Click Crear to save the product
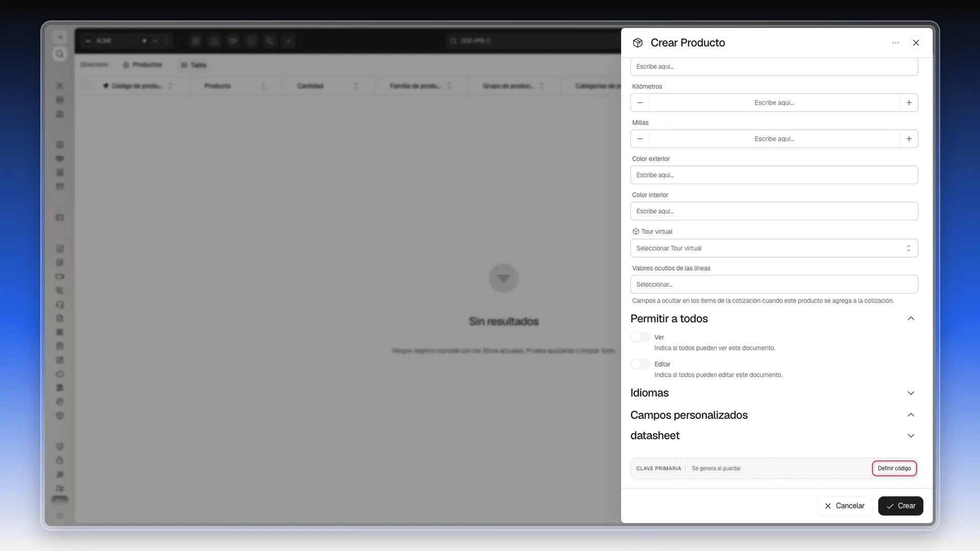This screenshot has width=980, height=551. 901,506
